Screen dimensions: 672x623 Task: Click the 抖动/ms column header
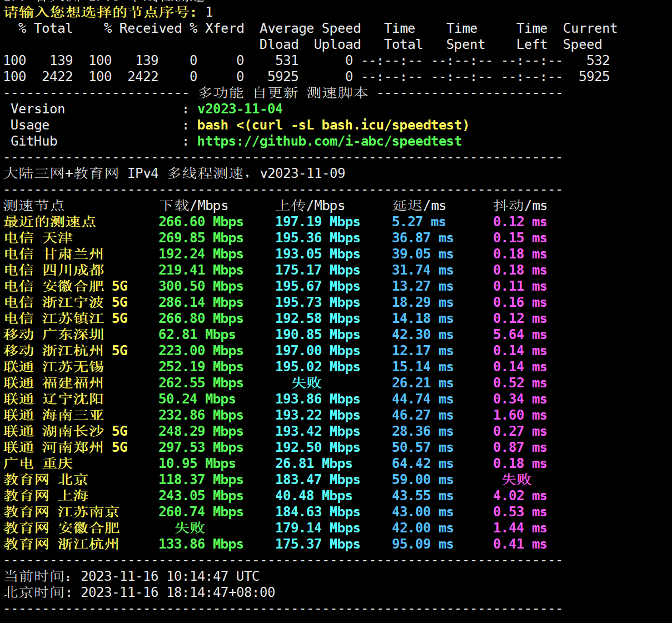pos(520,206)
